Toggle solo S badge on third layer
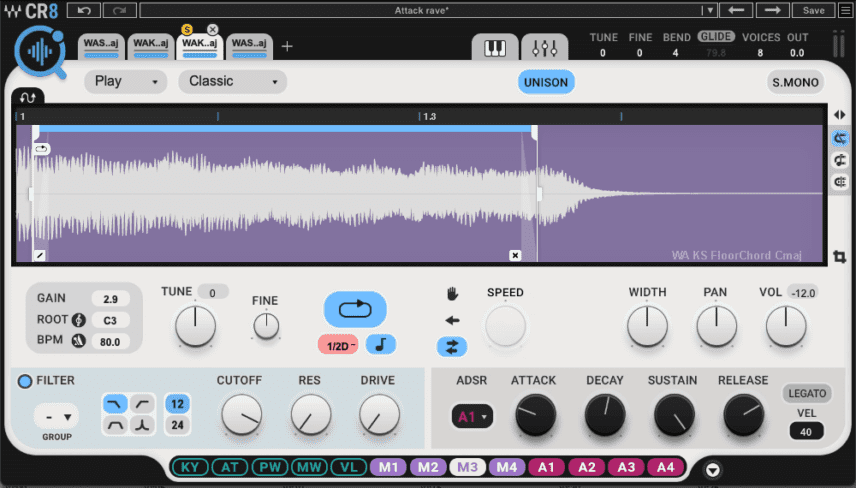Image resolution: width=856 pixels, height=488 pixels. [x=187, y=29]
